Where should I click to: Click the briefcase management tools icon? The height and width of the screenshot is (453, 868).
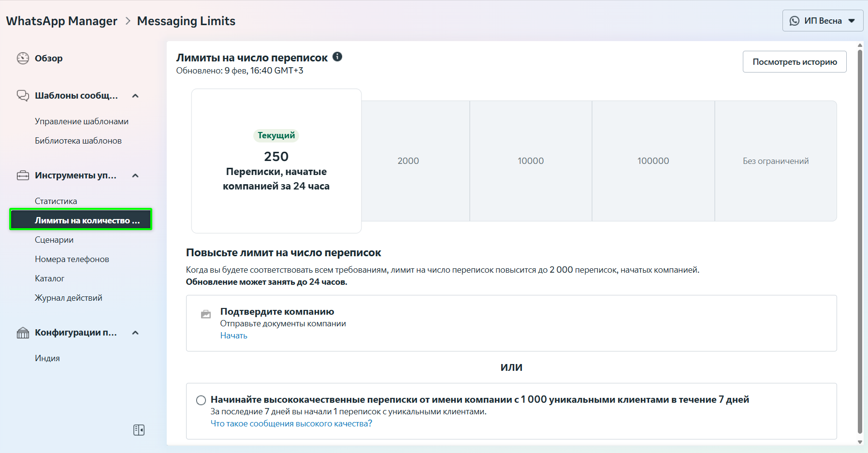coord(23,175)
